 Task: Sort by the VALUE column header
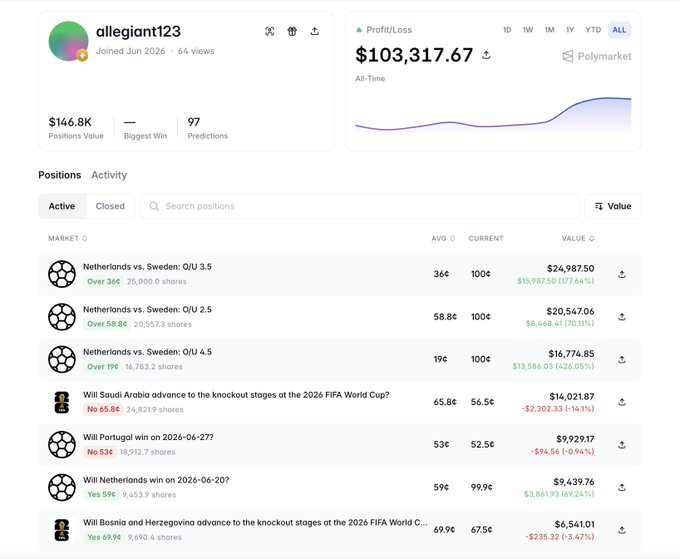tap(578, 239)
